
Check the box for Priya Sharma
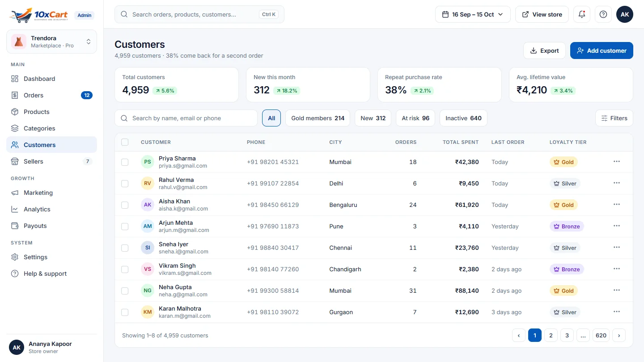[x=125, y=162]
